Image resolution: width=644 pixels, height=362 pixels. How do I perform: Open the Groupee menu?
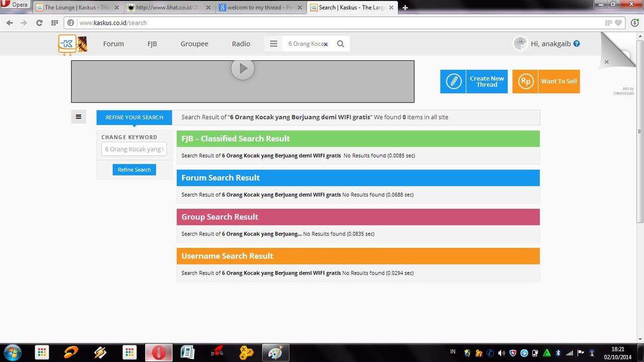point(194,44)
